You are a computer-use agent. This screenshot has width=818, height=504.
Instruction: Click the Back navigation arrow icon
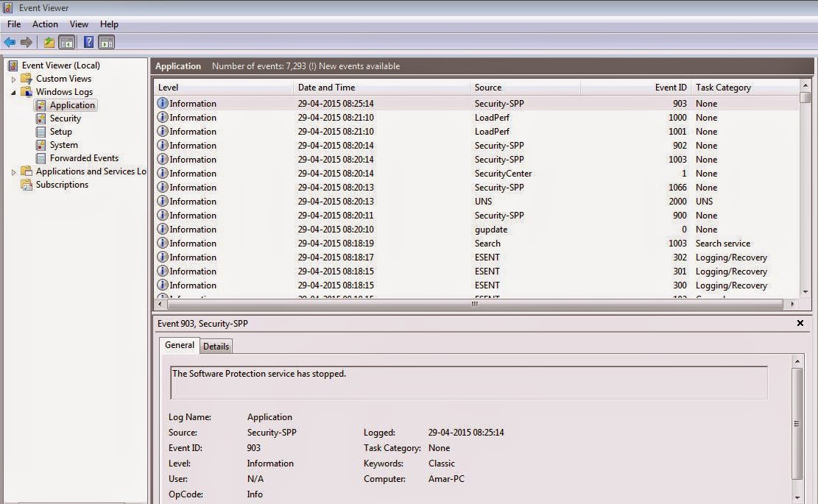click(10, 42)
